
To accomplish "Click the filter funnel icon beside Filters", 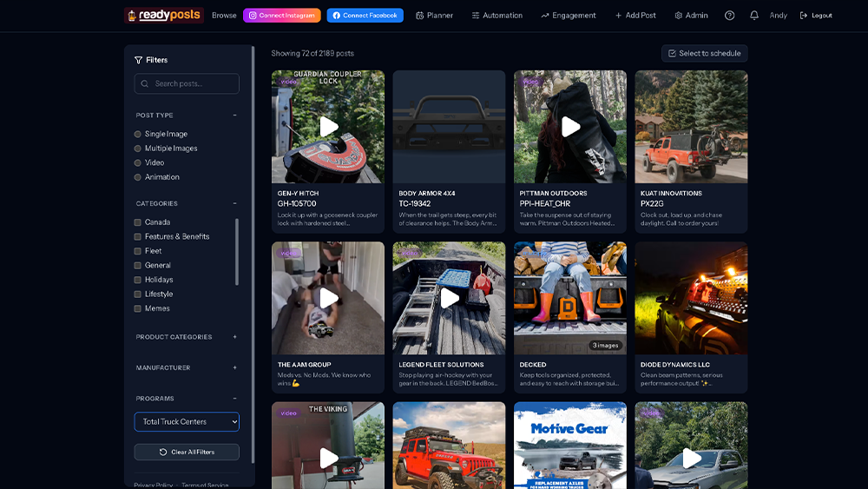I will click(138, 60).
